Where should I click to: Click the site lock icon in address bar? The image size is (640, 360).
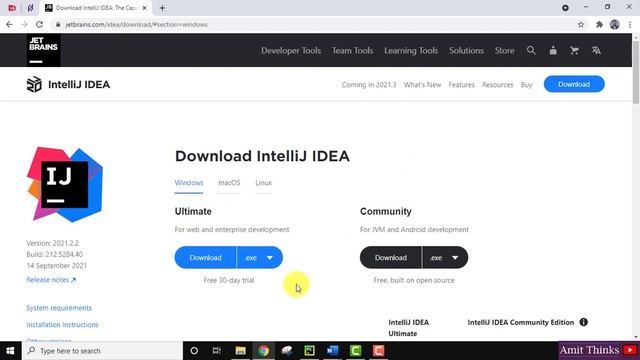(x=58, y=24)
